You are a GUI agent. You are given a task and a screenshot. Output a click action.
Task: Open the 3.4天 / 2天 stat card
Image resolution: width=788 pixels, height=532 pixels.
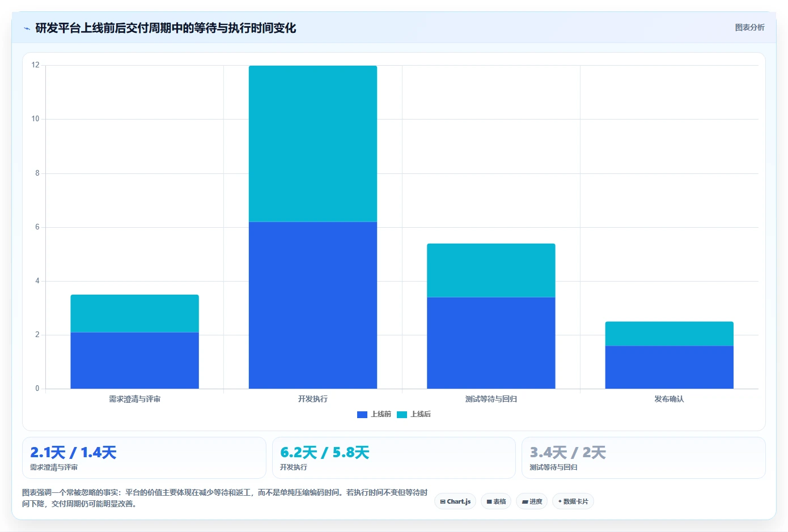pyautogui.click(x=643, y=458)
